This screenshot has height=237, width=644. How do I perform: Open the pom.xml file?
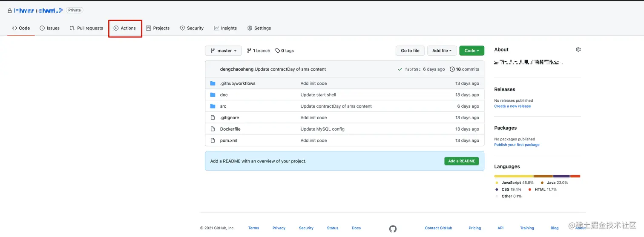[x=229, y=140]
